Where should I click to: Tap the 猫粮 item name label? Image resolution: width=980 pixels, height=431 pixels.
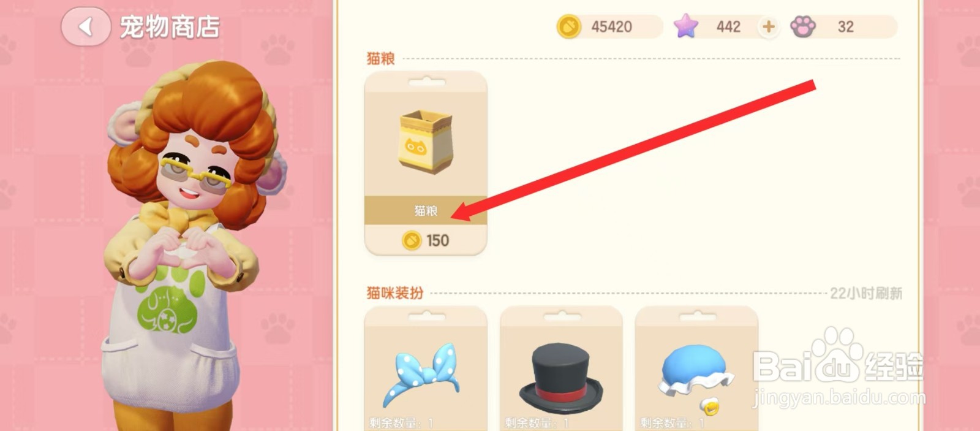426,211
